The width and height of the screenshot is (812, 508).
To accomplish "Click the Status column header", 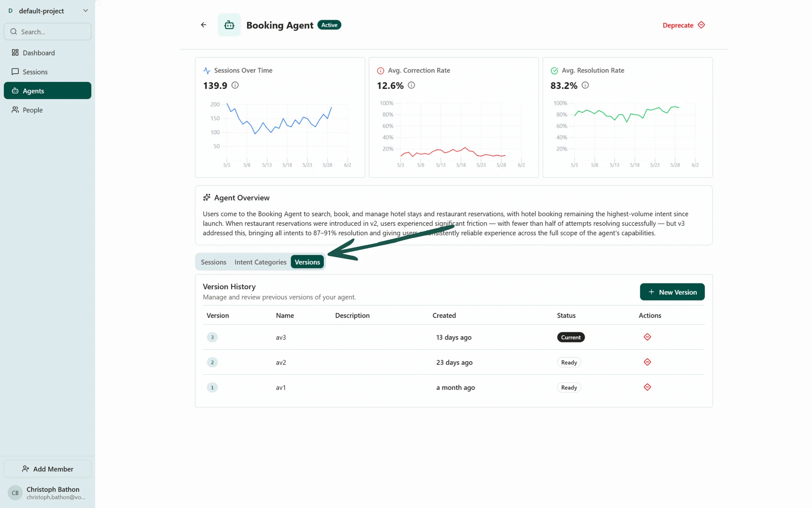I will (x=566, y=316).
